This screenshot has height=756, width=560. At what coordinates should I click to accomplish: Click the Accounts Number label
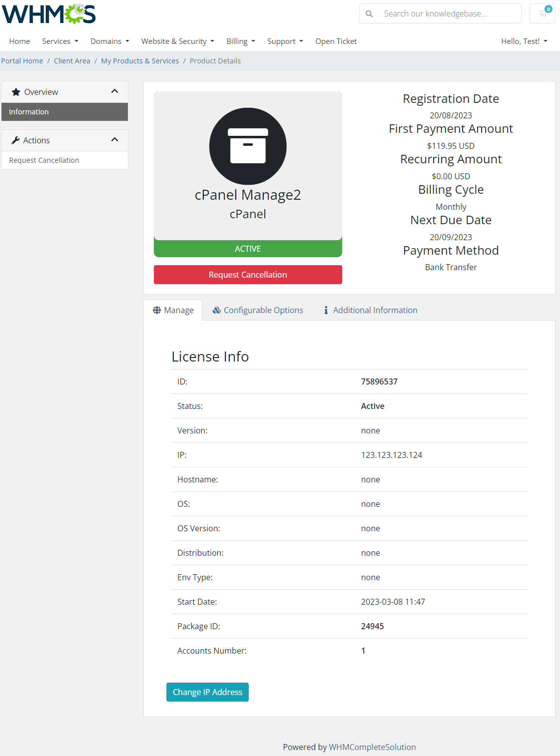pos(212,651)
